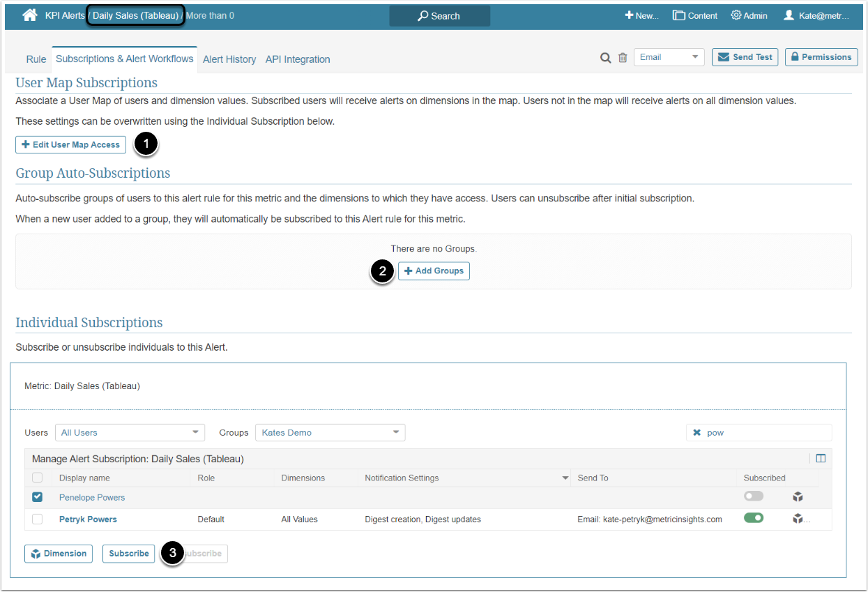
Task: Clear the 'pow' search filter with X icon
Action: (x=696, y=433)
